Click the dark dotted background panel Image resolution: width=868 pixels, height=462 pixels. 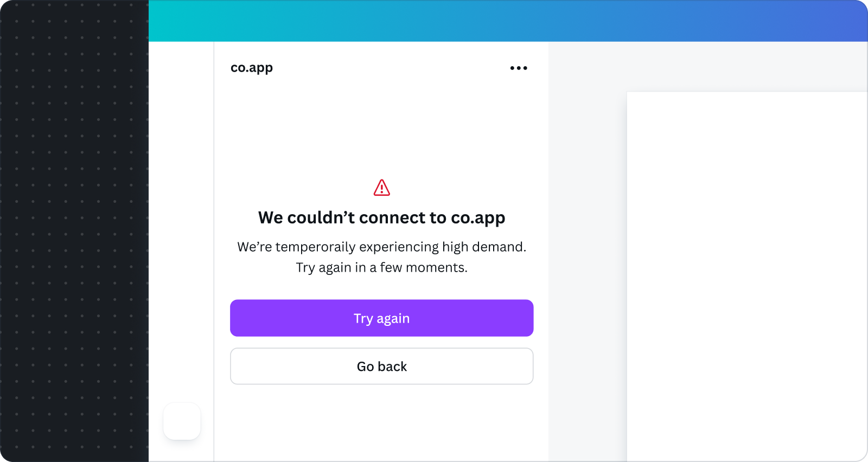coord(74,231)
